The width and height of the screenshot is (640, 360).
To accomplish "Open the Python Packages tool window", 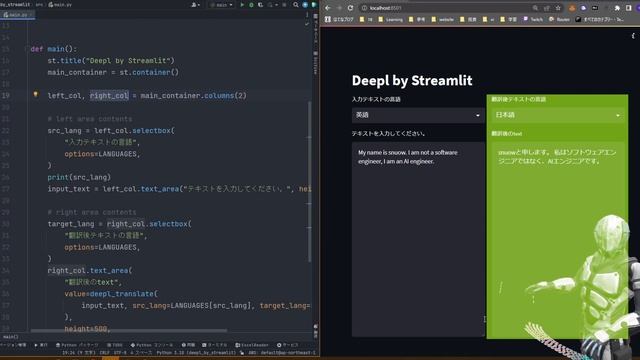I will (77, 345).
